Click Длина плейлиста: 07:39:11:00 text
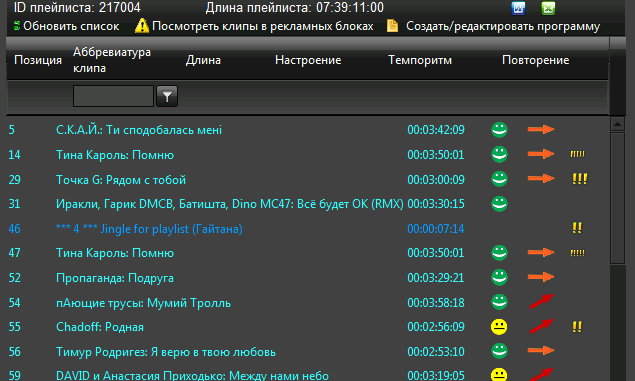The image size is (635, 381). click(294, 7)
